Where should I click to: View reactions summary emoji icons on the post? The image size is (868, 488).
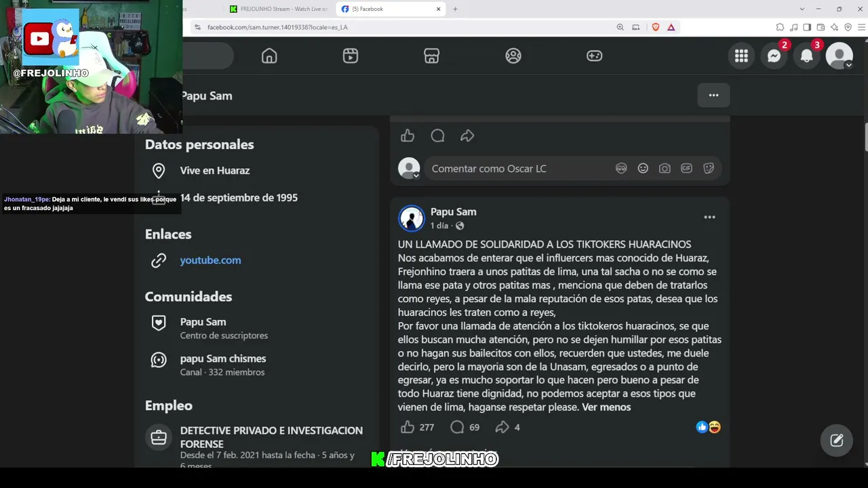709,427
